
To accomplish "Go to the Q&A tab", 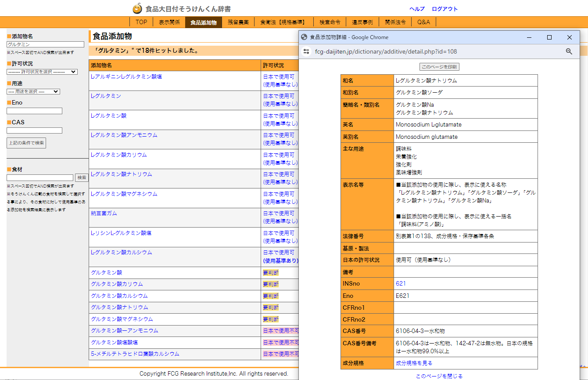I will [x=423, y=22].
